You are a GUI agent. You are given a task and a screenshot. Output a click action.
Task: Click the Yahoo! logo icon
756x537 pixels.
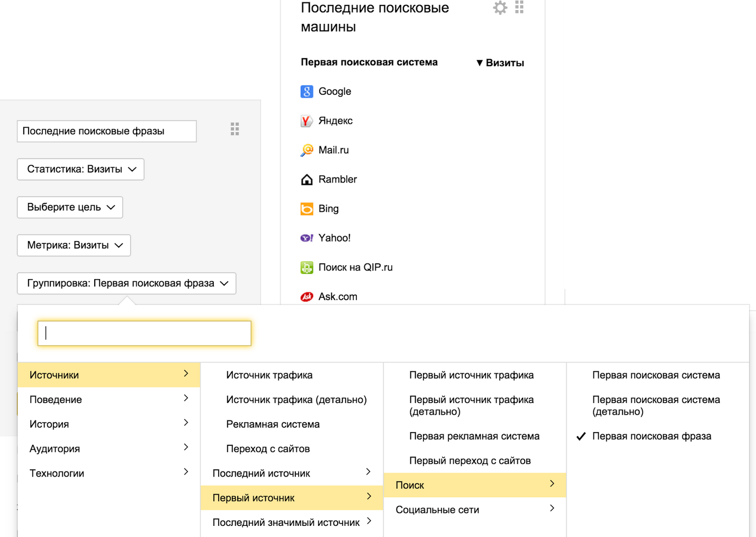tap(307, 238)
